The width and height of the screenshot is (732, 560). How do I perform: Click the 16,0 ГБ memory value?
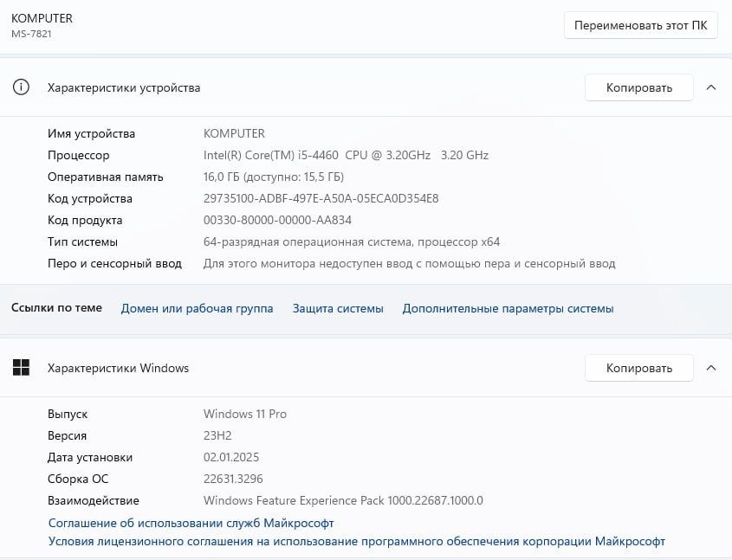coord(274,177)
